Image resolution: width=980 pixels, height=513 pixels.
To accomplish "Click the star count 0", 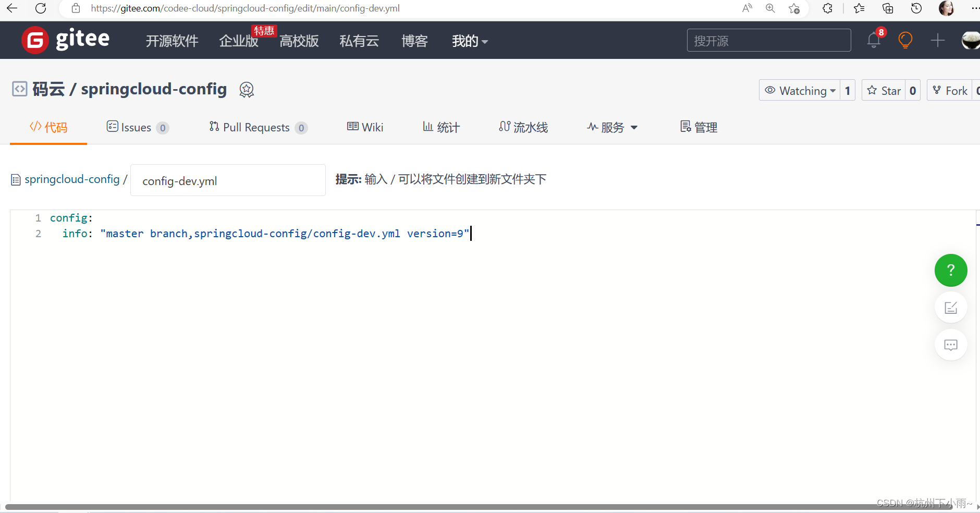I will [x=913, y=90].
